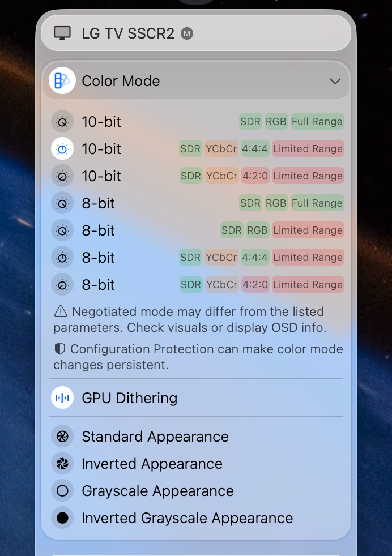Screen dimensions: 392x556
Task: Click the Color Mode color wheel icon
Action: click(62, 80)
